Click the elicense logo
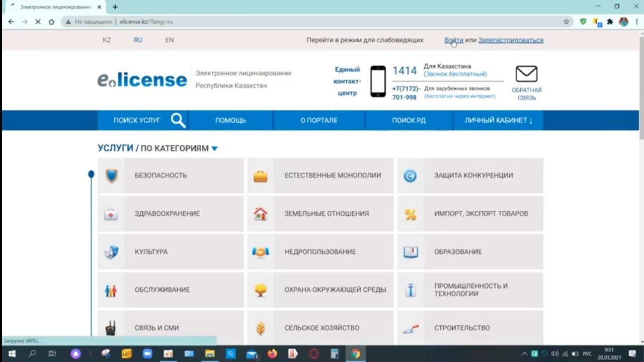This screenshot has height=362, width=644. (x=142, y=79)
